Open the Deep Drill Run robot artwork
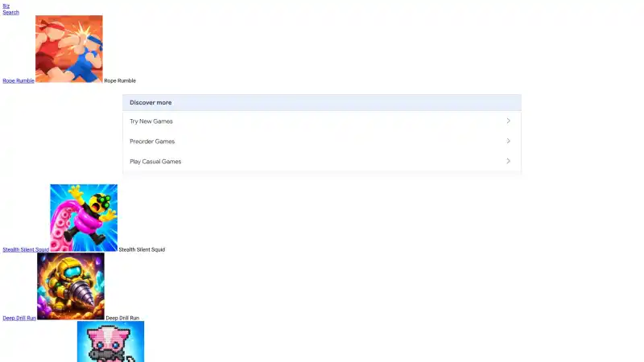The image size is (644, 362). 71,286
